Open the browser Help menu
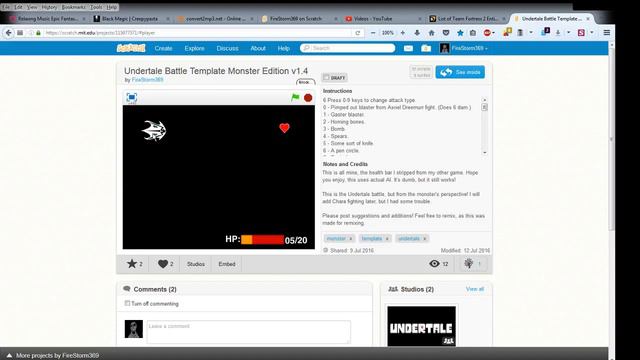The width and height of the screenshot is (640, 360). [x=112, y=7]
